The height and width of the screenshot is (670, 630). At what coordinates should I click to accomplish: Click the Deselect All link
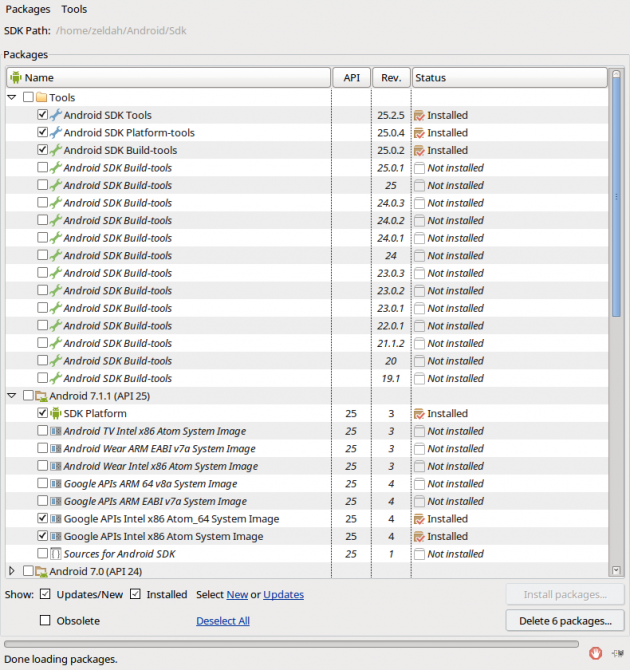223,621
